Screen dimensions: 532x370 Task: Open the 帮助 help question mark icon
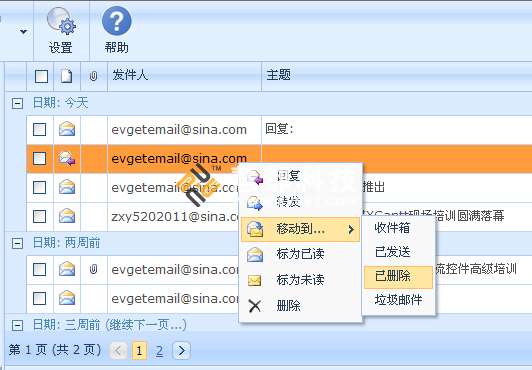pyautogui.click(x=116, y=21)
